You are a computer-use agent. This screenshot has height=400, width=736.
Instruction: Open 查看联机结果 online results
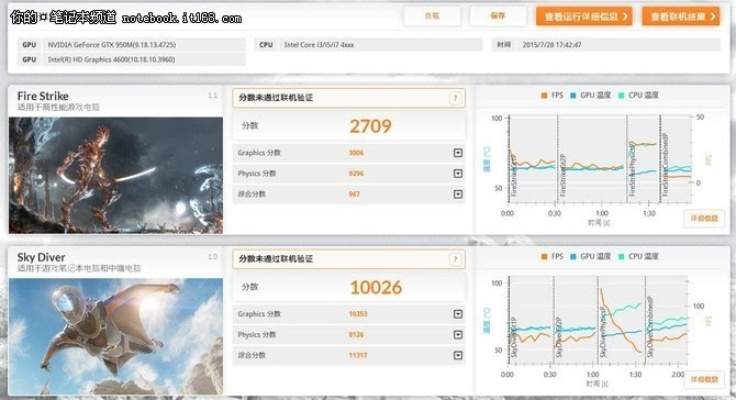(x=681, y=16)
